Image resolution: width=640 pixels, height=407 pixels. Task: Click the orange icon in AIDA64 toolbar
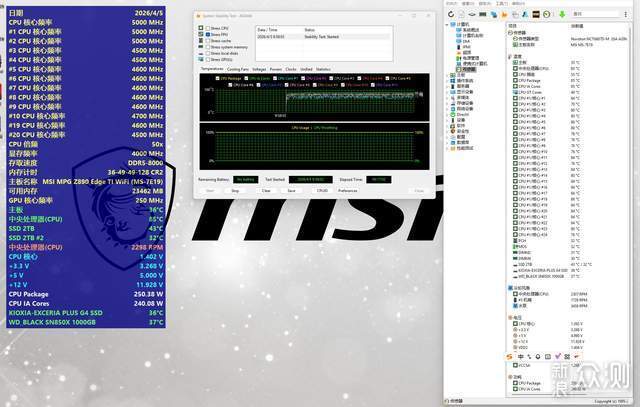click(504, 14)
